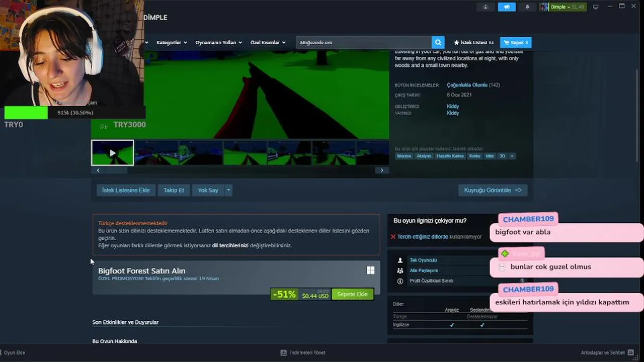The width and height of the screenshot is (644, 362).
Task: Select the fourth screenshot thumbnail
Action: pyautogui.click(x=245, y=153)
